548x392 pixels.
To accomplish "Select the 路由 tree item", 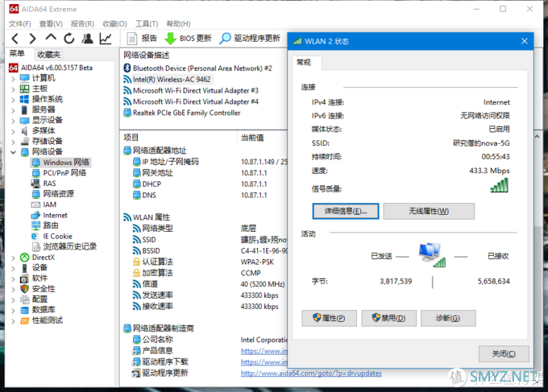I will coord(45,225).
